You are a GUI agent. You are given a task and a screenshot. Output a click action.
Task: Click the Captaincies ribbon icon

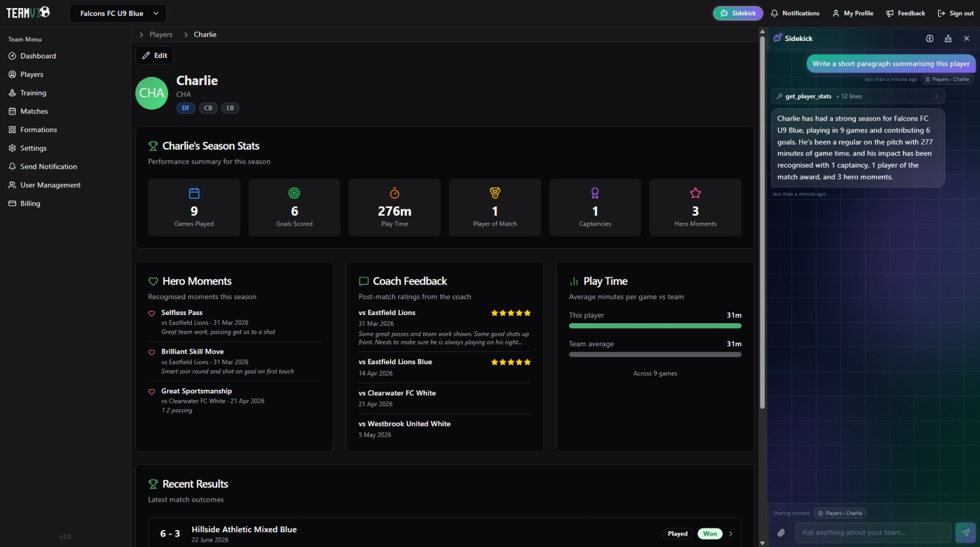click(x=595, y=193)
